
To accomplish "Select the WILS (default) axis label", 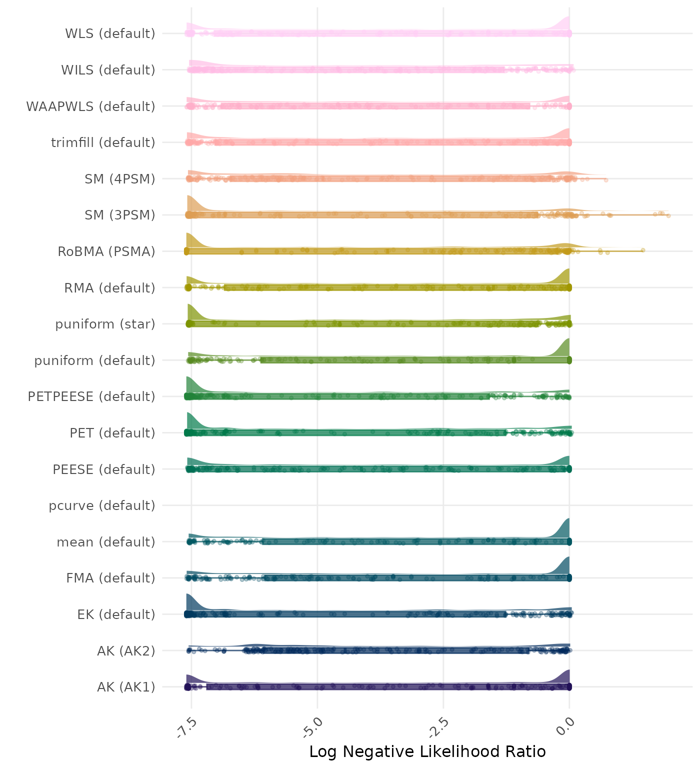I will point(108,70).
